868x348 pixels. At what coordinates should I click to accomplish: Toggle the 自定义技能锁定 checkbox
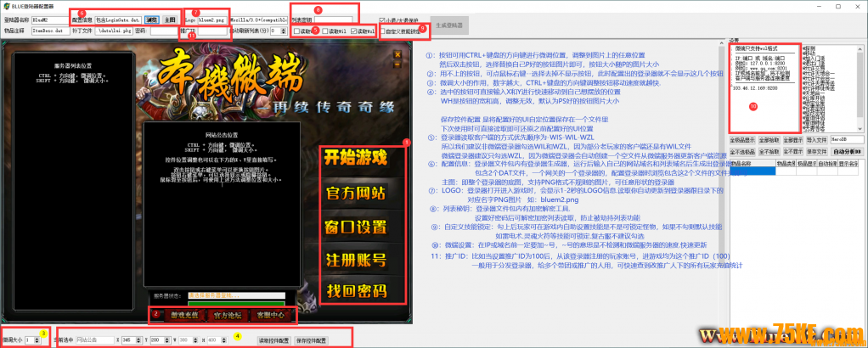403,31
